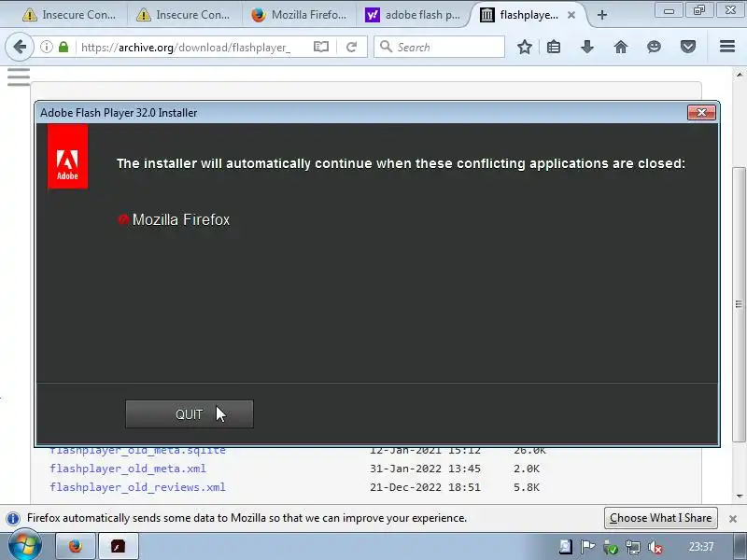Screen dimensions: 747x560
Task: Click the security shield tray icon
Action: click(x=611, y=547)
